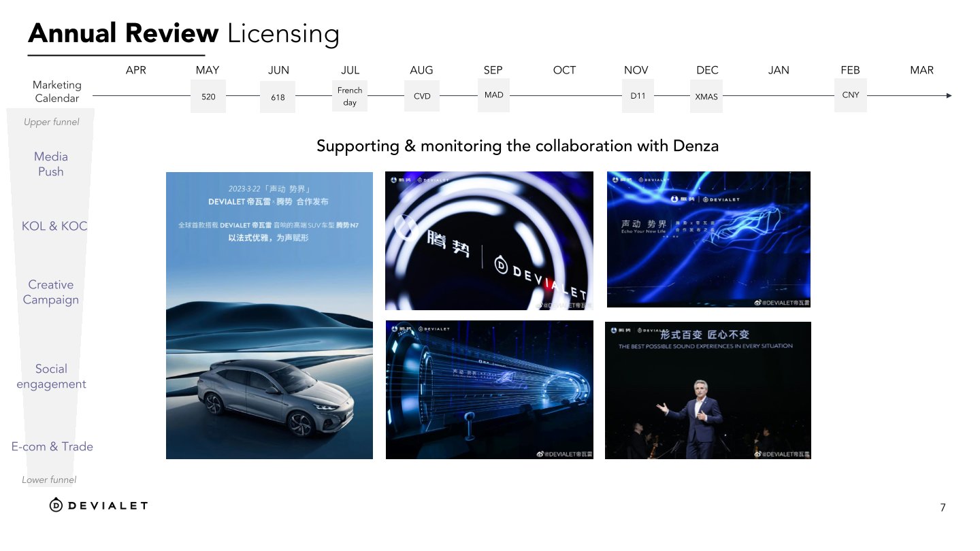
Task: Click the Annual Review Licensing slide title
Action: (x=184, y=33)
